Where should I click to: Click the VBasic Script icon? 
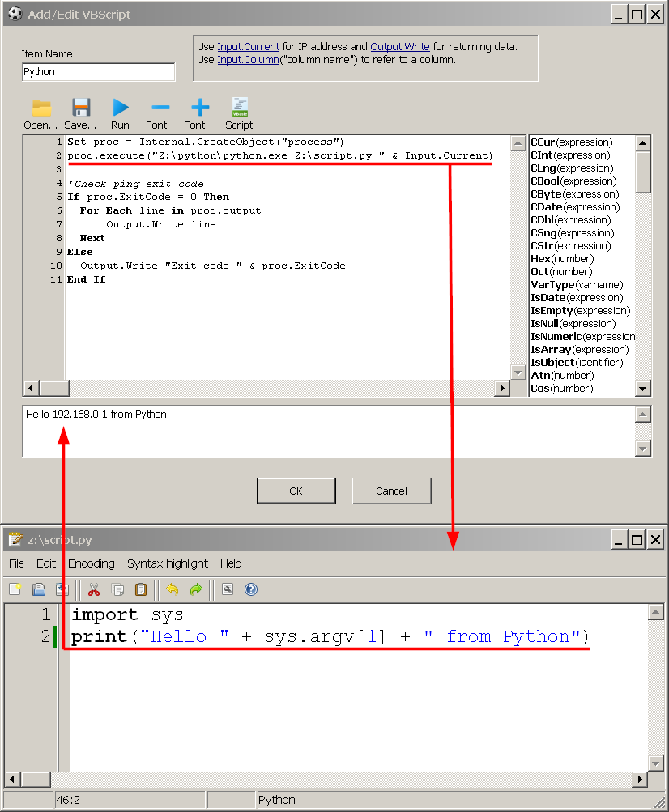coord(240,107)
